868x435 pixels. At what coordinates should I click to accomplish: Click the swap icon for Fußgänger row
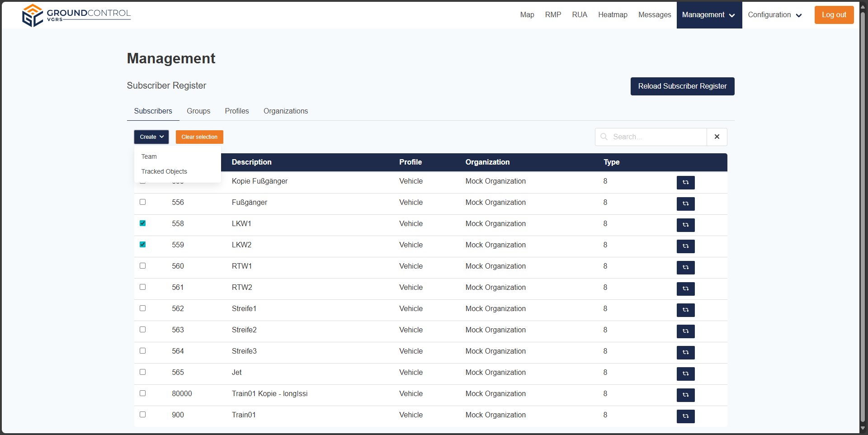[x=685, y=203]
